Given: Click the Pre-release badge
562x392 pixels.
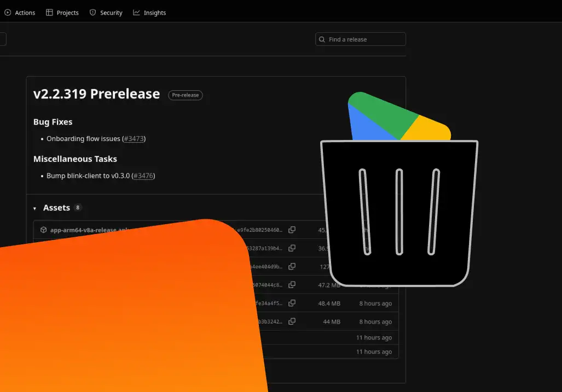Looking at the screenshot, I should point(186,95).
